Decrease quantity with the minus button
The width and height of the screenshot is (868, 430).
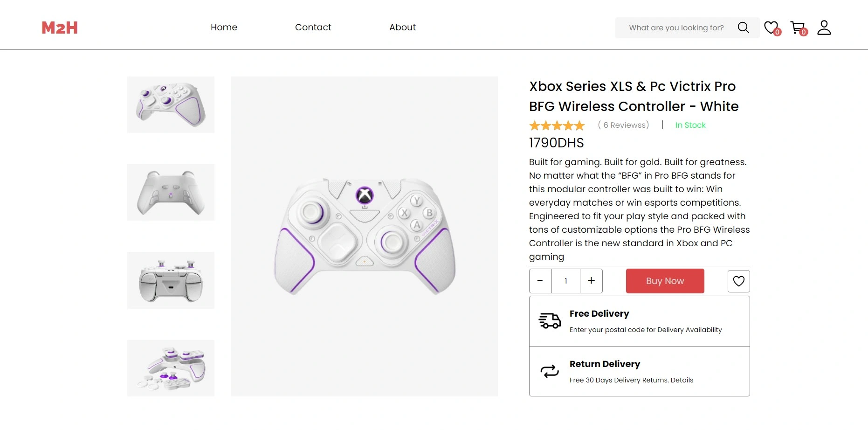click(x=540, y=281)
